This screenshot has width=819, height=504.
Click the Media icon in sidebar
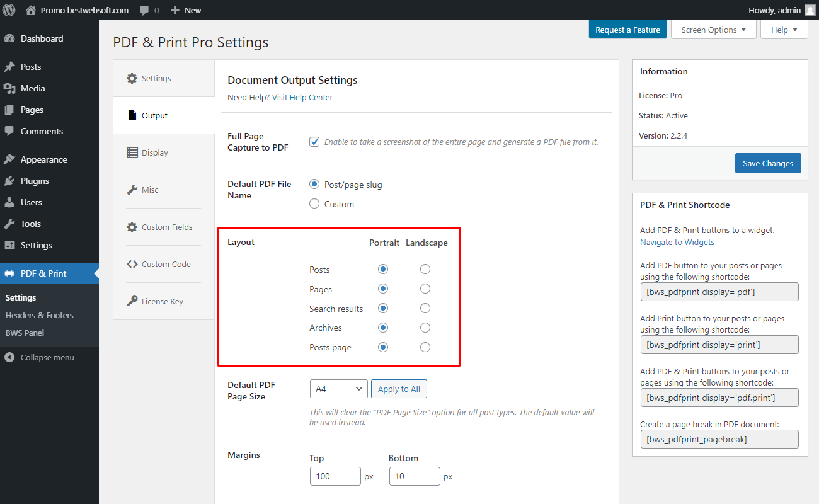click(x=9, y=88)
